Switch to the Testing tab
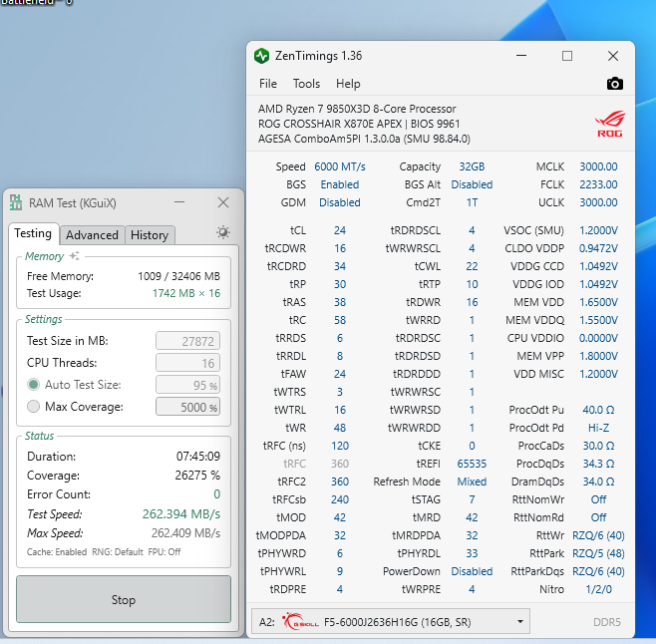Screen dimensions: 656x644 (33, 233)
